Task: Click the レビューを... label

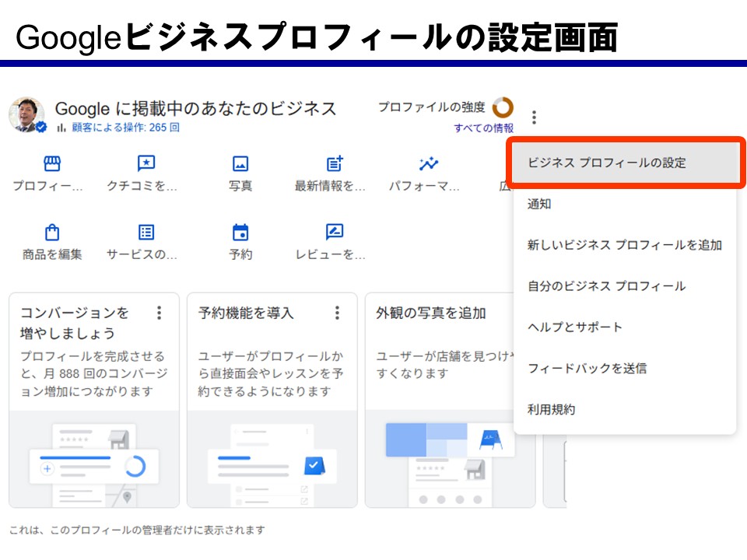Action: click(330, 254)
